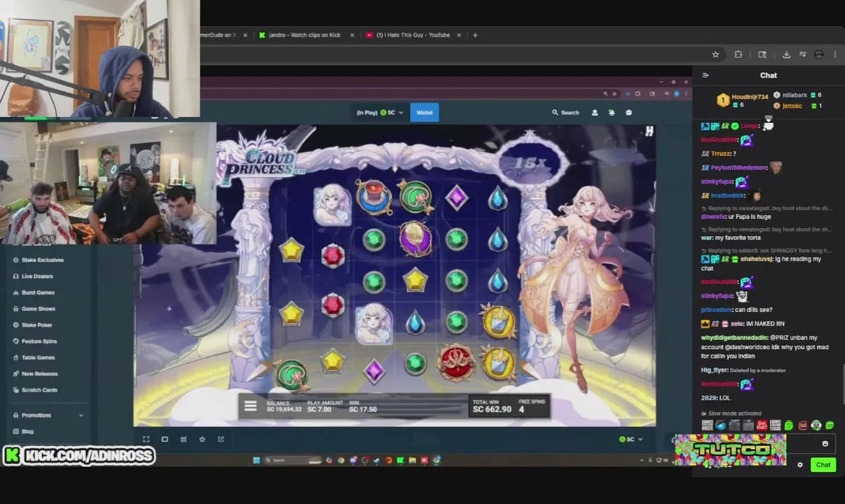The width and height of the screenshot is (845, 504).
Task: Open Stake profile user icon
Action: [x=595, y=112]
